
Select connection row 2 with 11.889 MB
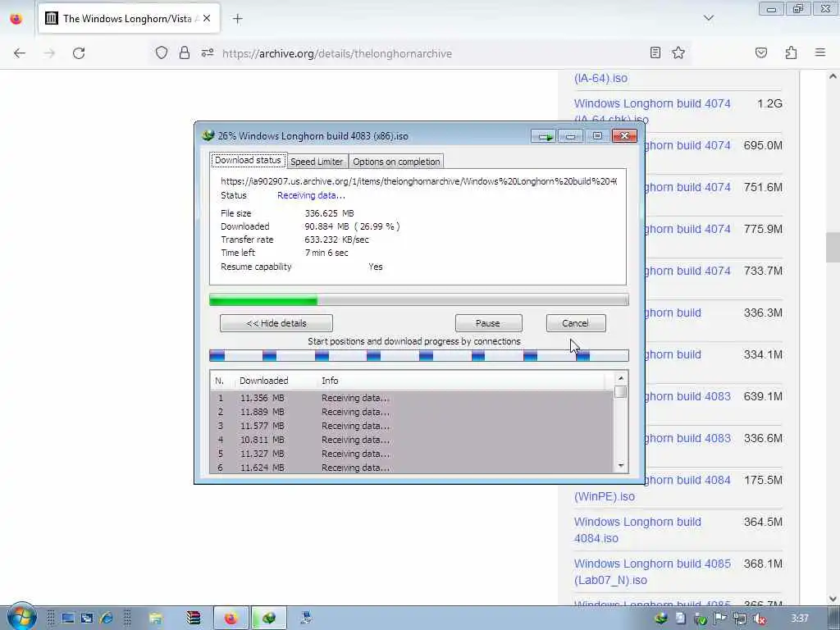pos(412,412)
